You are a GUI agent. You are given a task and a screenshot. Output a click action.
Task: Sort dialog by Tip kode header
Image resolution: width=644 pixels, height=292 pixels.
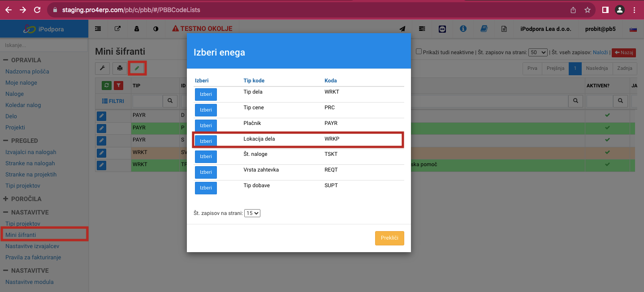254,81
